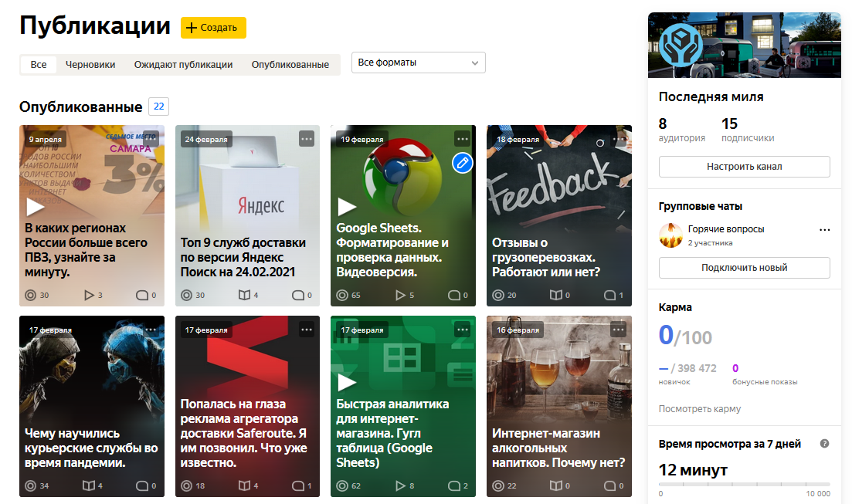Click reads icon on курьерские службы card
Image resolution: width=852 pixels, height=504 pixels.
89,485
